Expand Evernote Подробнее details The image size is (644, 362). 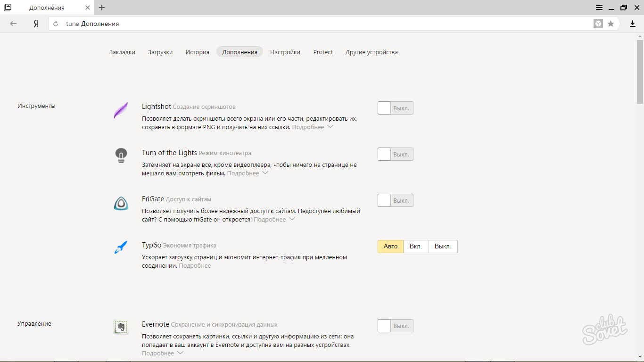pyautogui.click(x=163, y=354)
